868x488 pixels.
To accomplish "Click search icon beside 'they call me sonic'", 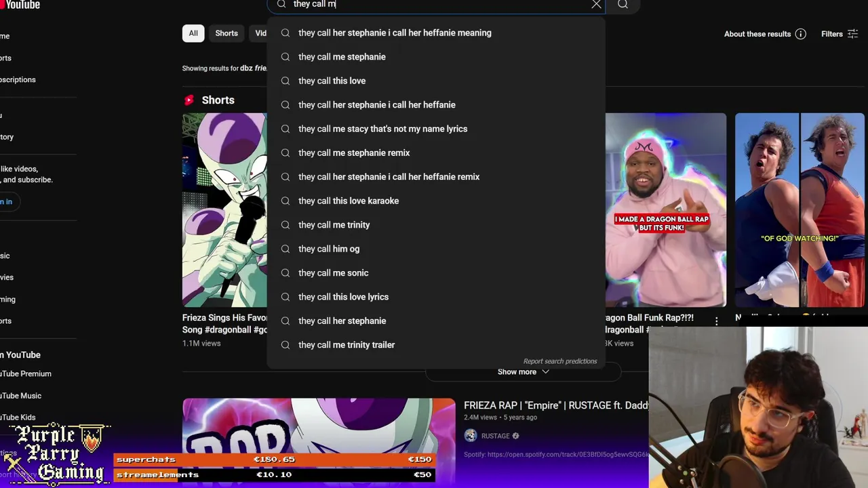I will point(285,272).
